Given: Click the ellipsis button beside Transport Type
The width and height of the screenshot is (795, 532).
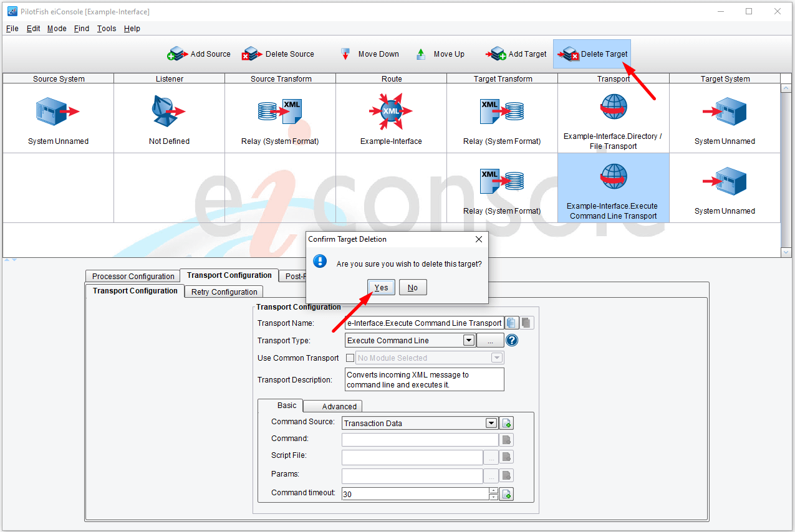Looking at the screenshot, I should tap(490, 340).
